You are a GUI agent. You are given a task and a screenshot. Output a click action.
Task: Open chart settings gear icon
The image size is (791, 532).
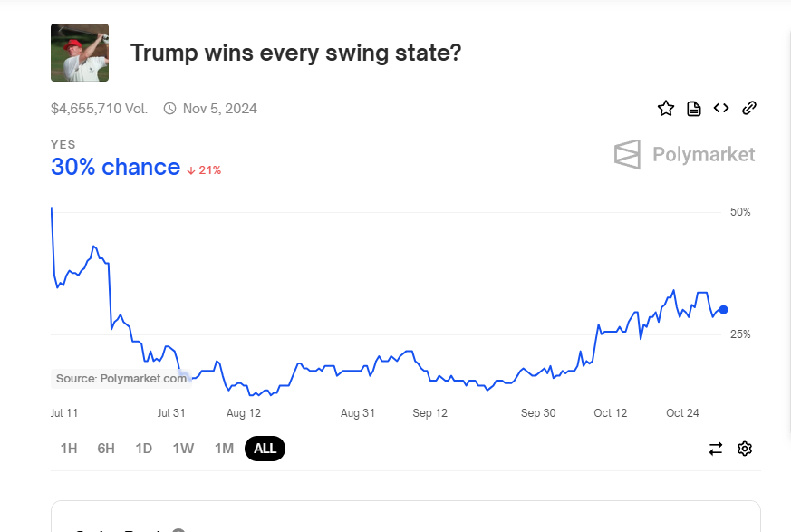click(745, 449)
